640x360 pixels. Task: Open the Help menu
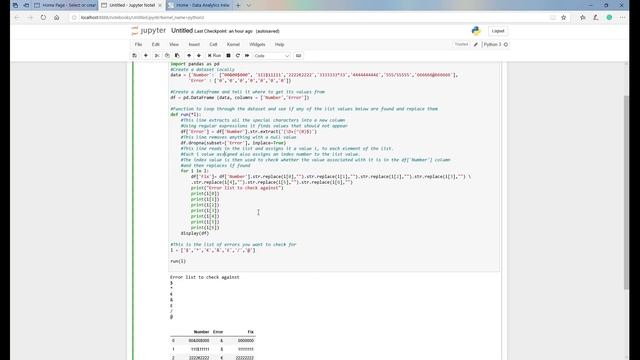pyautogui.click(x=279, y=44)
